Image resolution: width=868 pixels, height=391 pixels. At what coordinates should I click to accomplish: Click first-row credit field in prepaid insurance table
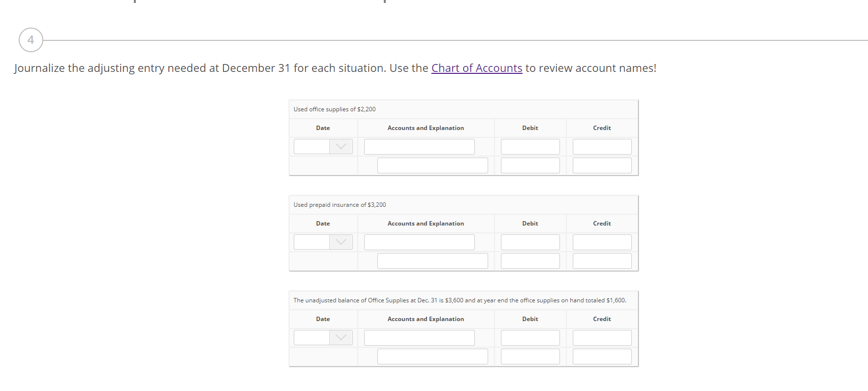click(602, 242)
